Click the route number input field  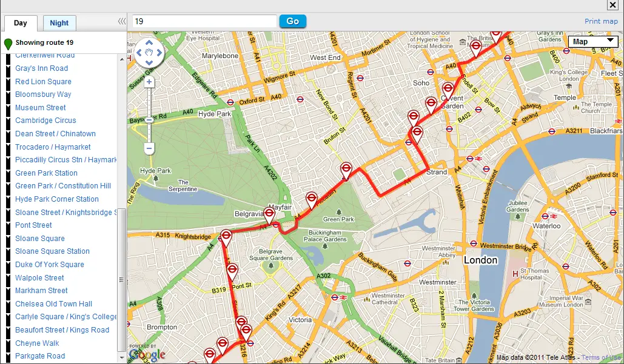[204, 21]
